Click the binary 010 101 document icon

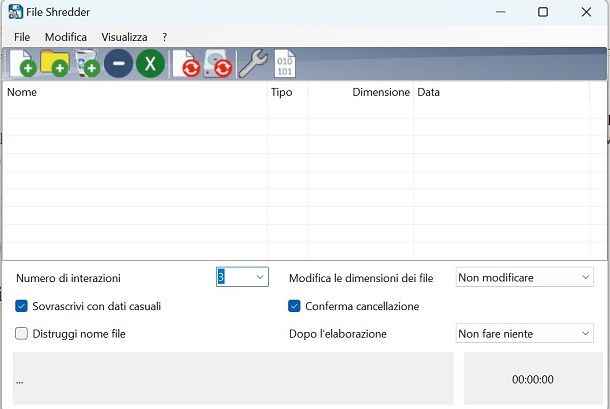285,63
